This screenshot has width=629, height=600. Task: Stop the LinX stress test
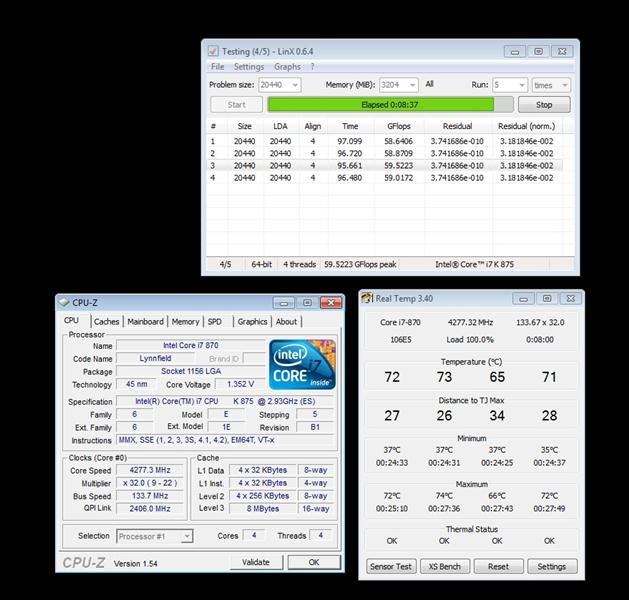click(544, 104)
